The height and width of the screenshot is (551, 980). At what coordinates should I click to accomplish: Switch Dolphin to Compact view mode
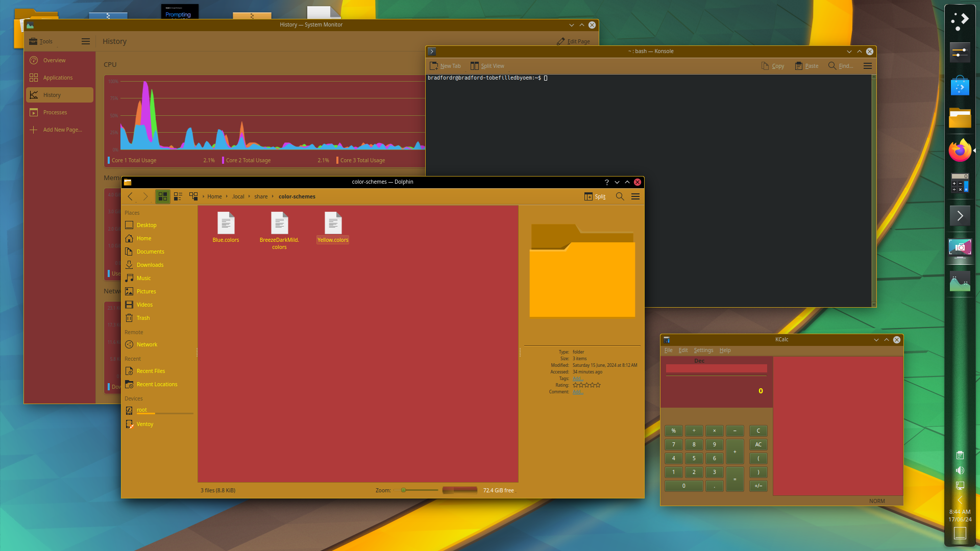(x=178, y=196)
